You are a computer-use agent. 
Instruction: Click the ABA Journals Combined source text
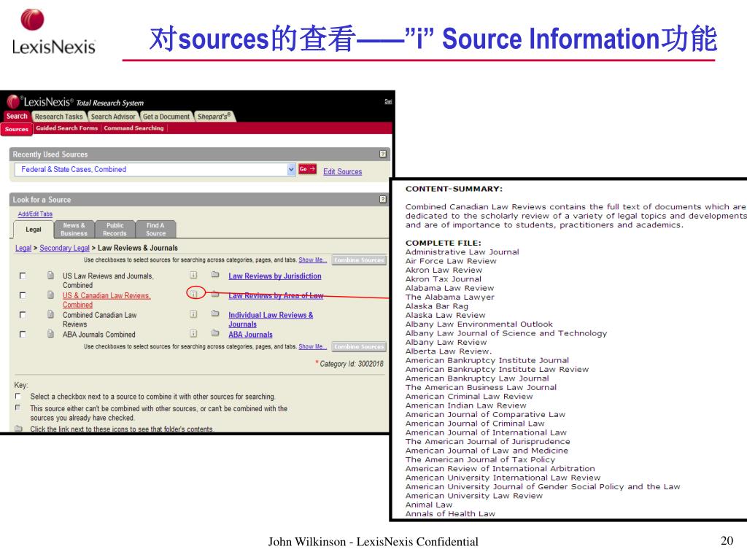pos(99,335)
